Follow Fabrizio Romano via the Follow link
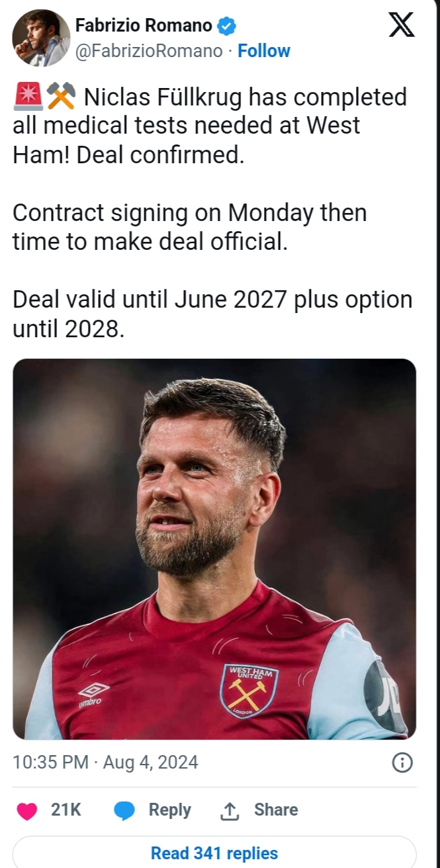The height and width of the screenshot is (868, 440). pyautogui.click(x=264, y=51)
